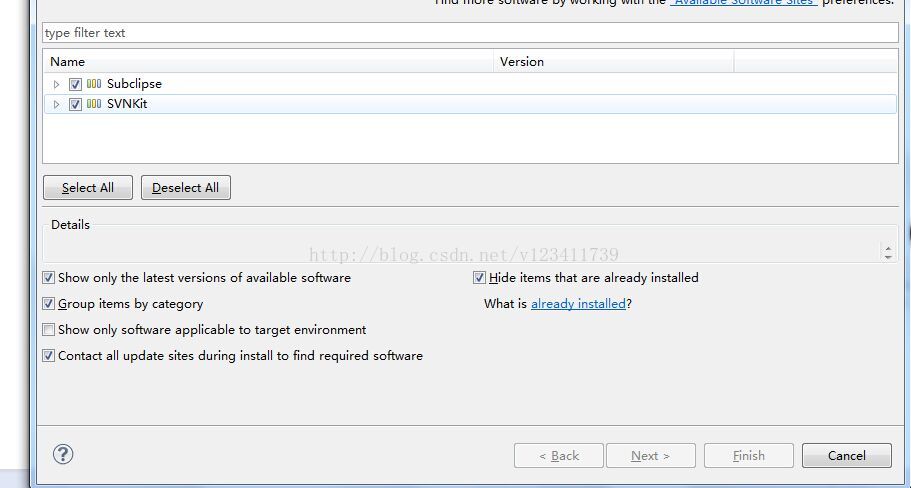This screenshot has width=911, height=488.
Task: Expand the SVNKit tree node
Action: [x=56, y=105]
